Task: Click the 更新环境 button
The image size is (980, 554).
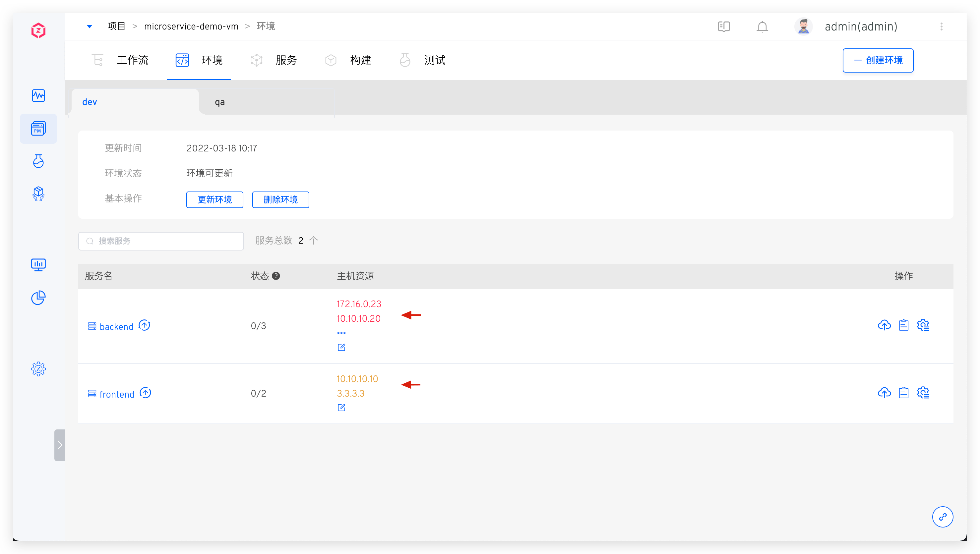Action: pyautogui.click(x=214, y=200)
